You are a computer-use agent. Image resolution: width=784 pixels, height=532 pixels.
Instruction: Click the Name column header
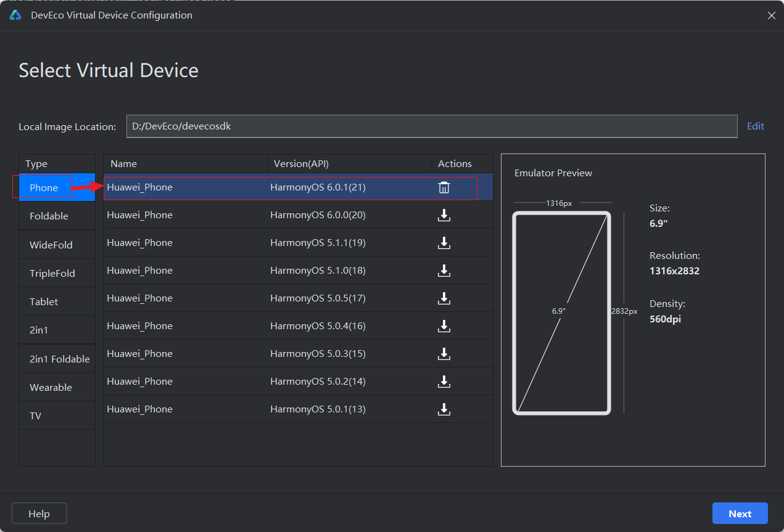point(186,163)
